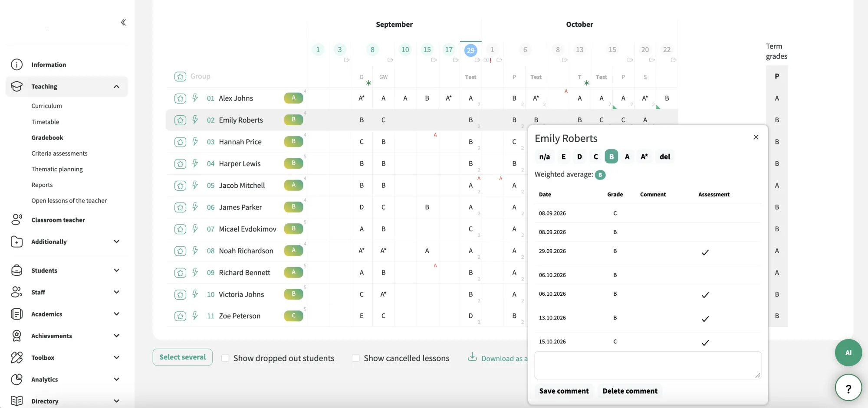868x408 pixels.
Task: Click the star icon next to Zoe Peterson
Action: (x=180, y=316)
